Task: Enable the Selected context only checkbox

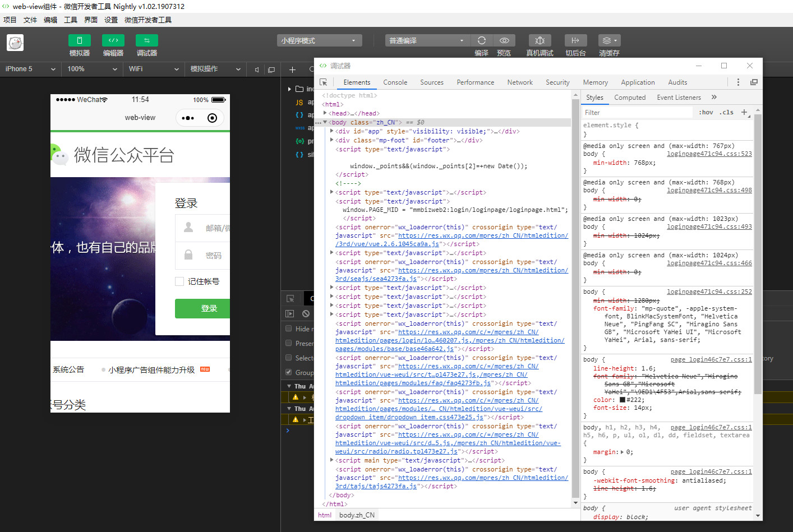Action: (x=289, y=358)
